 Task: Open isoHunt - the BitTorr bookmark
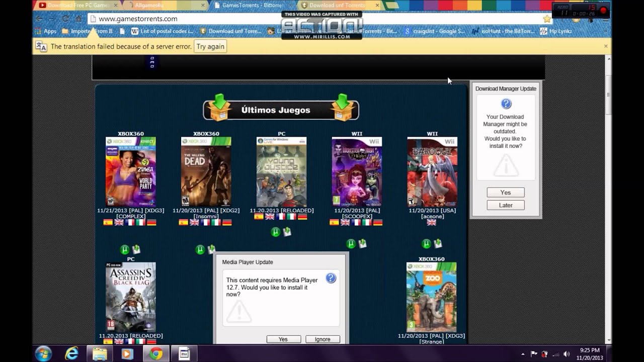(503, 31)
